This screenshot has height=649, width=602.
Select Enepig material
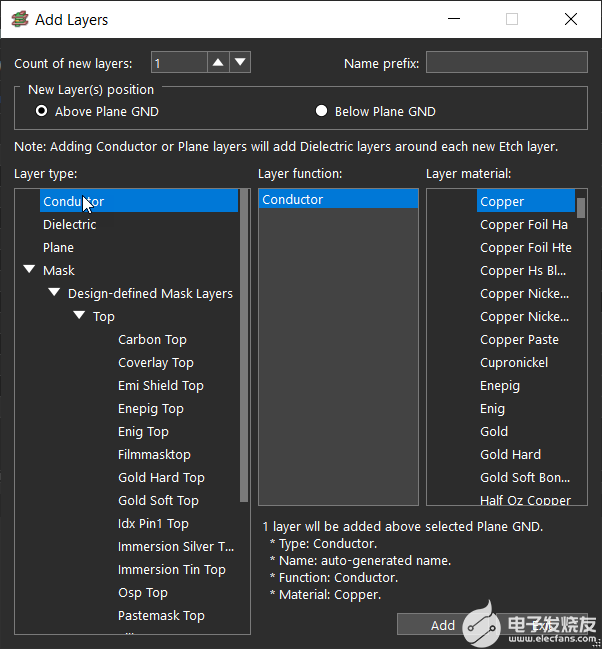coord(500,385)
